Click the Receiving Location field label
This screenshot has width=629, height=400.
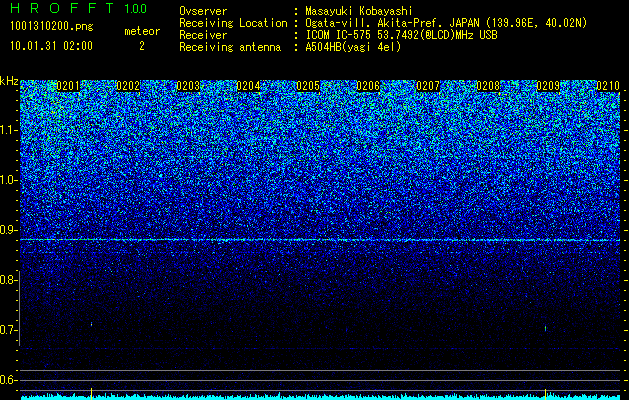233,23
